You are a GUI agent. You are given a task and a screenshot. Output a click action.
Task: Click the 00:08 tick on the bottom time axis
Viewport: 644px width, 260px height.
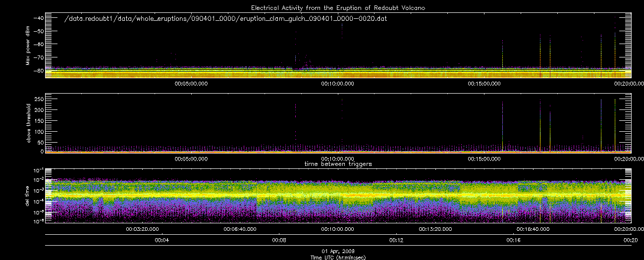click(x=279, y=240)
